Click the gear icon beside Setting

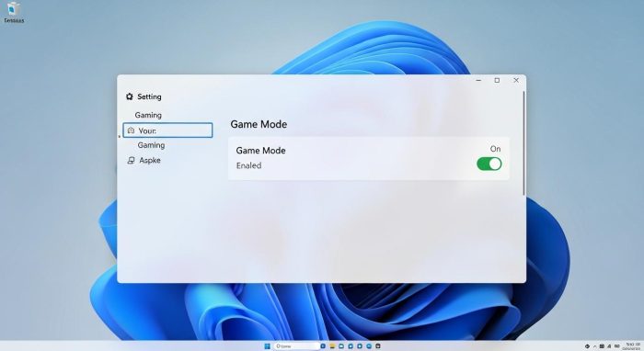pyautogui.click(x=130, y=96)
